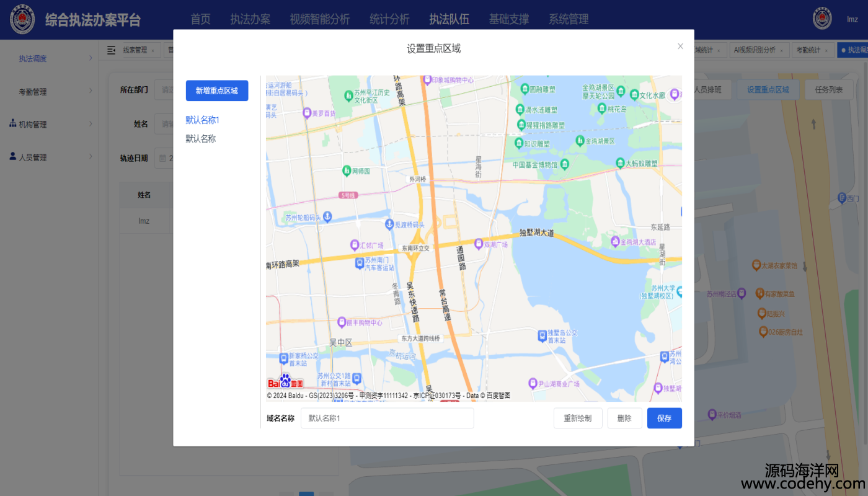Click the lmz username in the header
868x496 pixels.
click(852, 19)
